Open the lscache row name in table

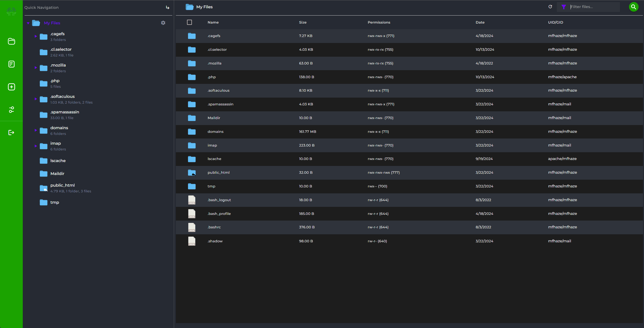(x=214, y=159)
